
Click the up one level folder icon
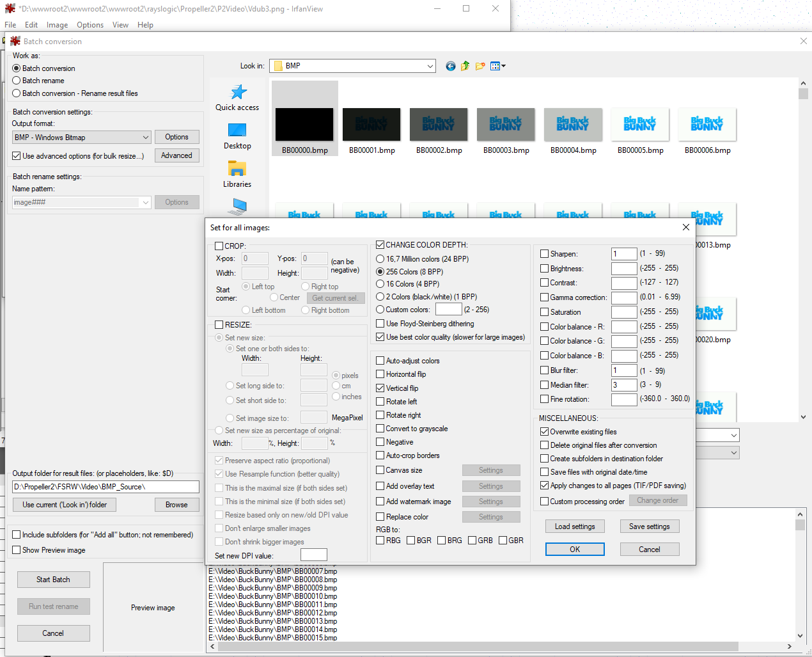click(x=465, y=66)
